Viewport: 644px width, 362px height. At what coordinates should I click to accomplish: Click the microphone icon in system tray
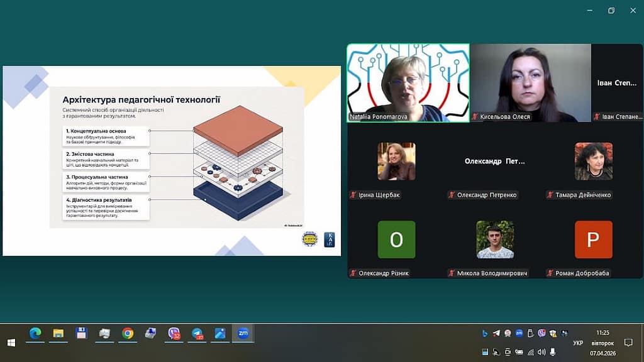(553, 352)
